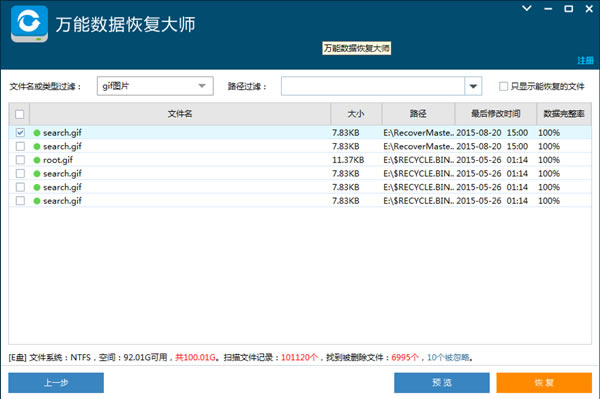The width and height of the screenshot is (600, 399).
Task: Click the root.gif row's 2015-05-26 01:14 timestamp
Action: 492,160
